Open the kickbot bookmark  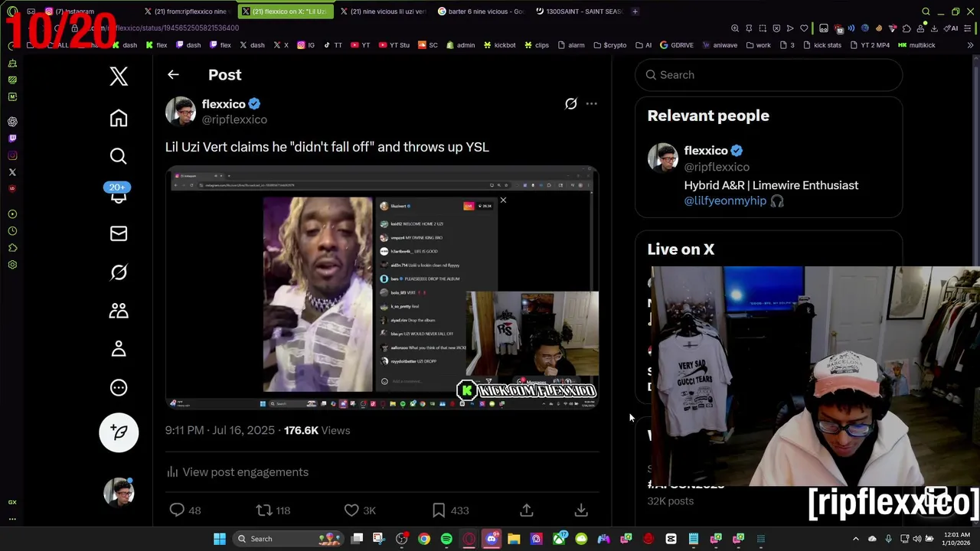[x=499, y=45]
